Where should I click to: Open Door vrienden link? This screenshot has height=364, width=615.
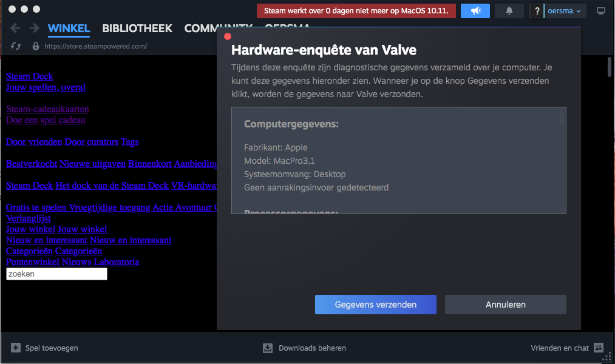[x=34, y=142]
